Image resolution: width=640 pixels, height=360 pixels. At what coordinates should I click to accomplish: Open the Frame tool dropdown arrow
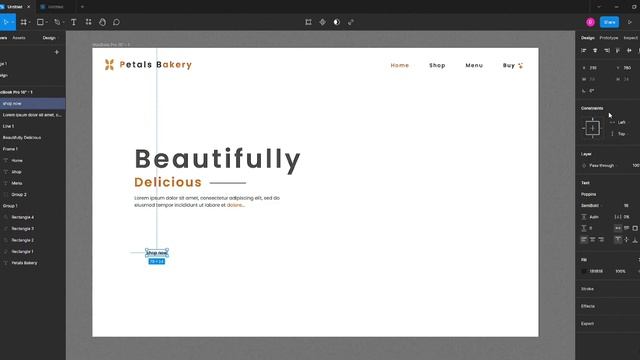pyautogui.click(x=30, y=22)
